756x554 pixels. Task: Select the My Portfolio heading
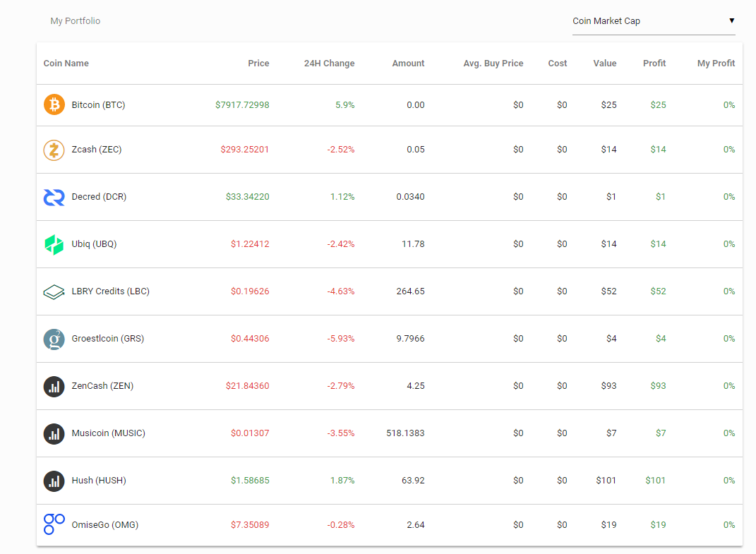click(x=76, y=20)
